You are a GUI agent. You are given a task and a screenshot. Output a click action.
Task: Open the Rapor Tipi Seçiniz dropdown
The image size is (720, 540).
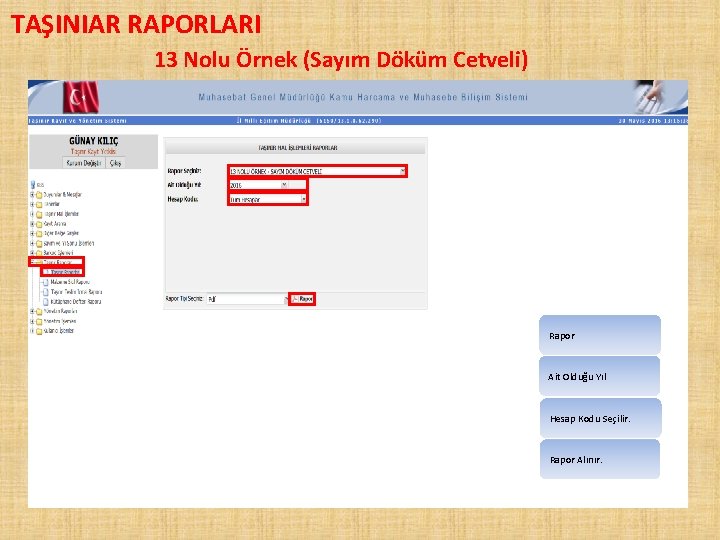click(x=248, y=299)
